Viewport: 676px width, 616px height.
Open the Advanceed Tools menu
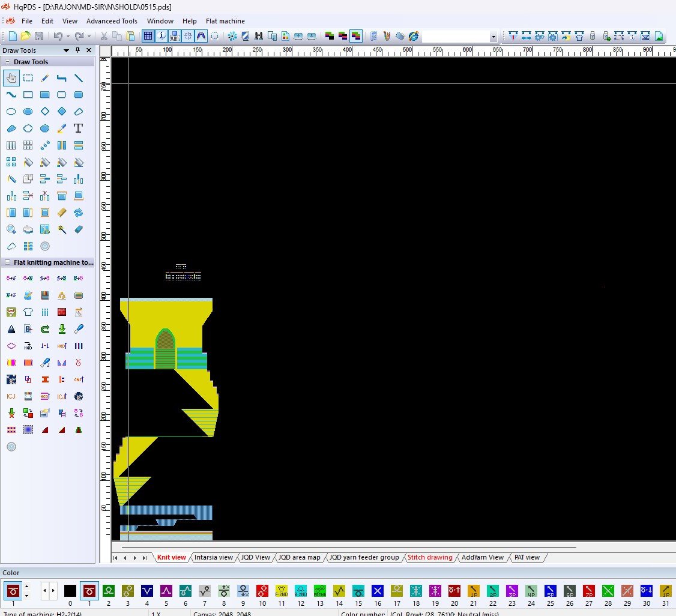(x=112, y=21)
